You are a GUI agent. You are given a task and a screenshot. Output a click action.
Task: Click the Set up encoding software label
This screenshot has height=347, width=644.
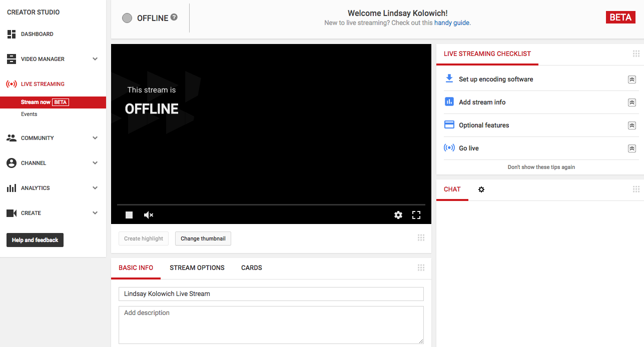496,79
